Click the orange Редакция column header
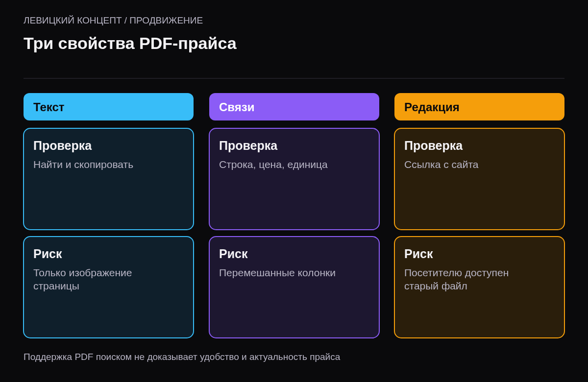This screenshot has width=588, height=382. pyautogui.click(x=479, y=107)
